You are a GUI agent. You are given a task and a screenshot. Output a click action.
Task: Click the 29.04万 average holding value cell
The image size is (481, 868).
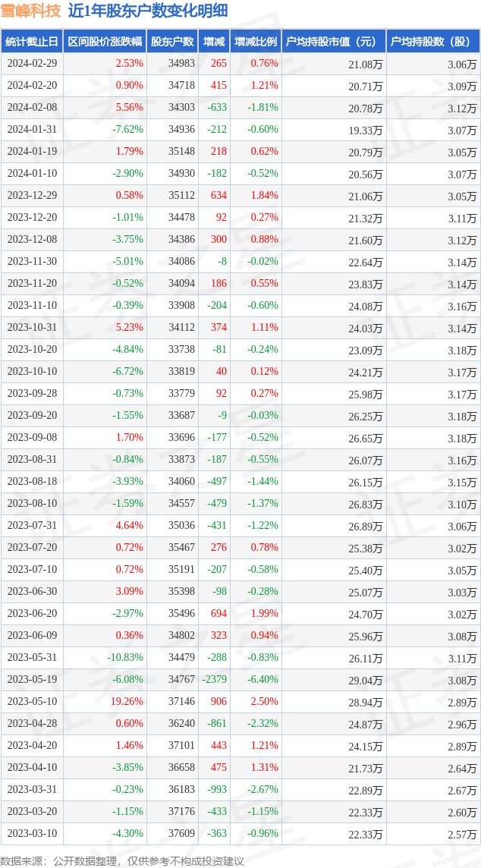365,680
